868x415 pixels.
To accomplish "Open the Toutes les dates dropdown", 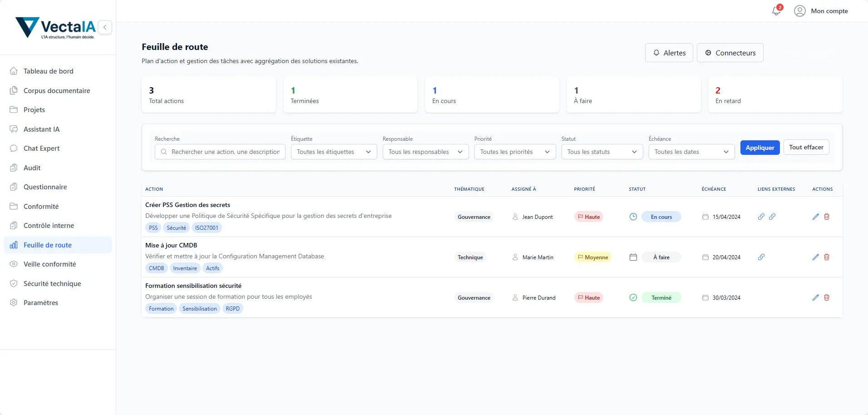I will [x=691, y=152].
